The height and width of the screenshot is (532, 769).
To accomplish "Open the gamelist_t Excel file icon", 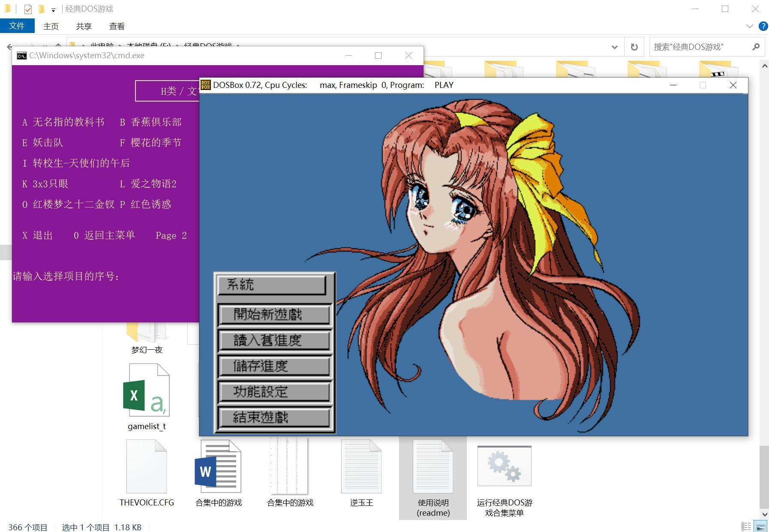I will coord(146,390).
